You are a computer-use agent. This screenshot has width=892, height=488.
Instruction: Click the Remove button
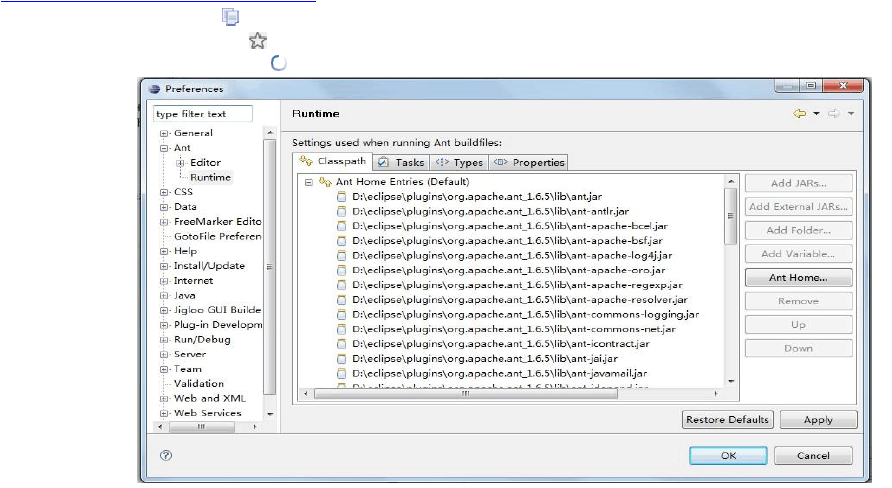point(798,301)
